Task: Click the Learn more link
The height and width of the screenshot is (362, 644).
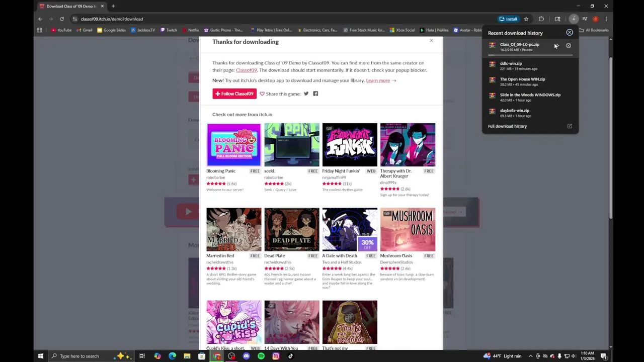Action: click(x=378, y=80)
